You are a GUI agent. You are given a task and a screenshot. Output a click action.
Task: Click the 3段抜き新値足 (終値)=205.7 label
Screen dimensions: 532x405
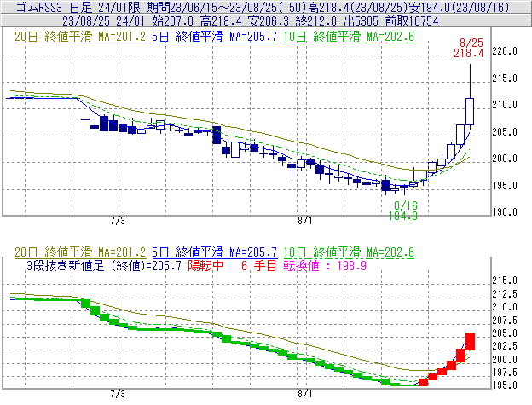pyautogui.click(x=103, y=266)
